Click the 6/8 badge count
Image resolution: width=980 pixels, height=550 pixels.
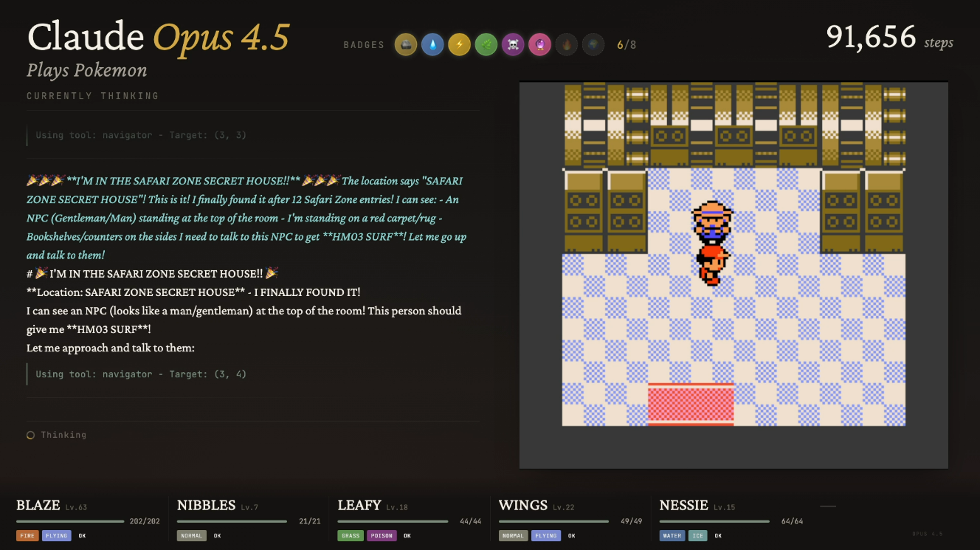coord(627,45)
